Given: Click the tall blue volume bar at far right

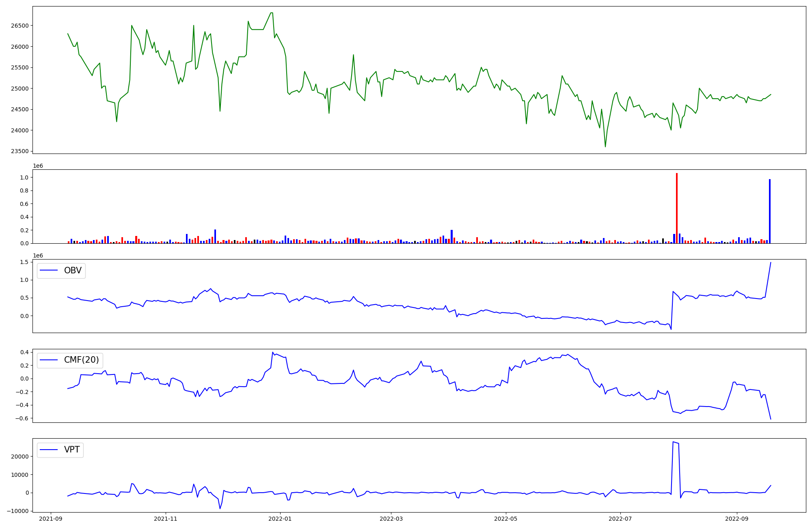Looking at the screenshot, I should (x=769, y=211).
